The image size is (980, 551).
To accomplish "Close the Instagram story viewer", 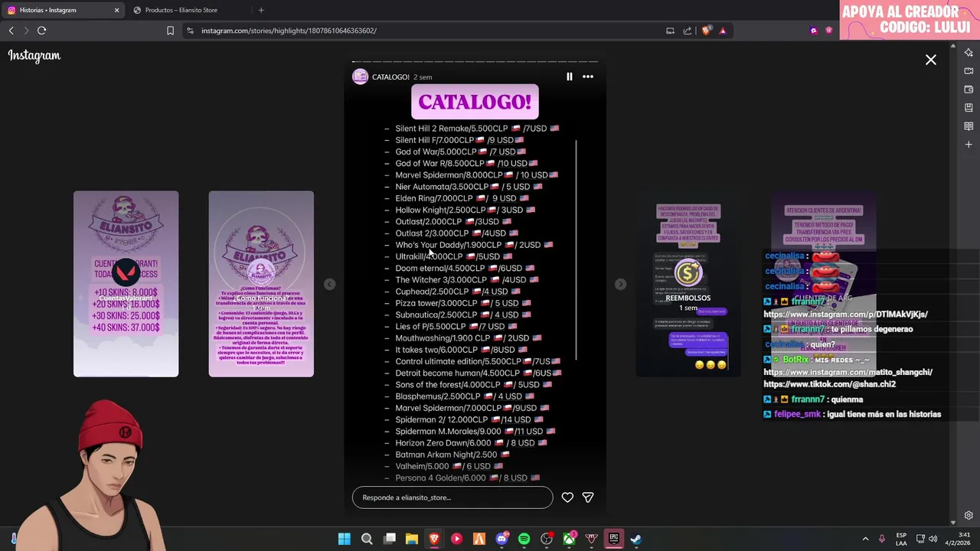I will 931,60.
